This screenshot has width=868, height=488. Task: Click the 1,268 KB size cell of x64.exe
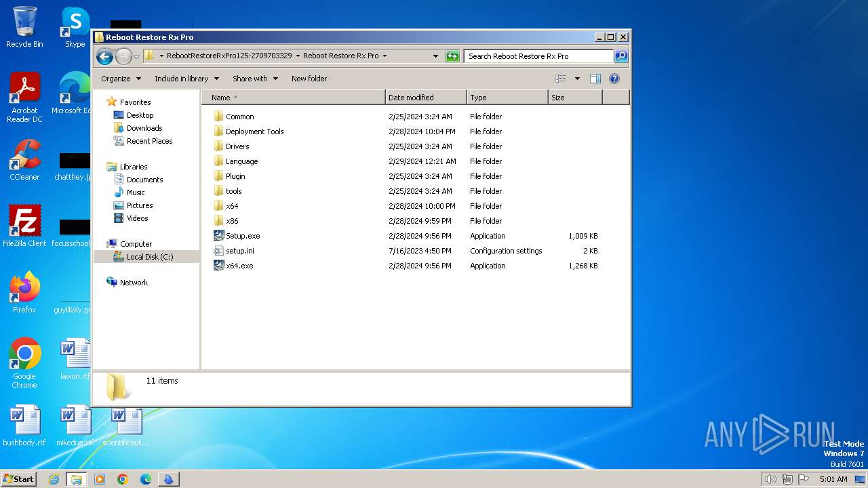point(583,266)
